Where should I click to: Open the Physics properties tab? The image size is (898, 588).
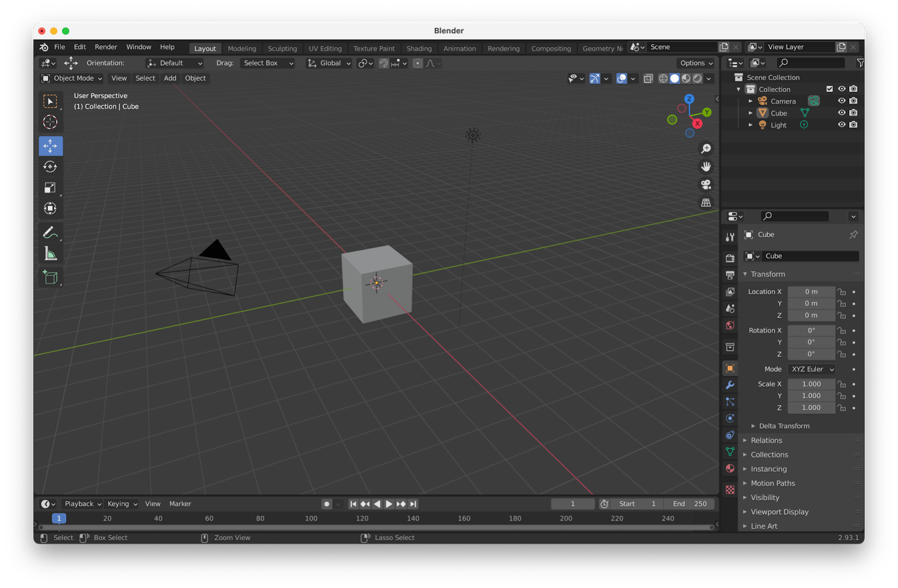pos(730,418)
